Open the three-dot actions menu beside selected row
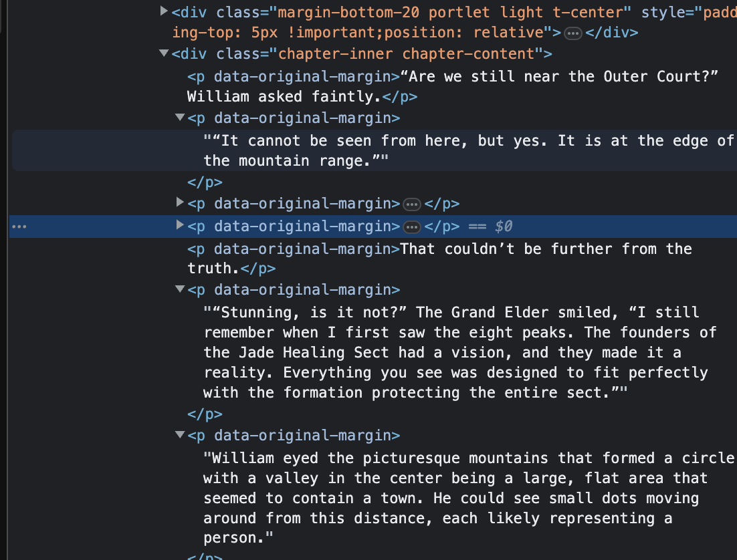737x560 pixels. point(19,227)
